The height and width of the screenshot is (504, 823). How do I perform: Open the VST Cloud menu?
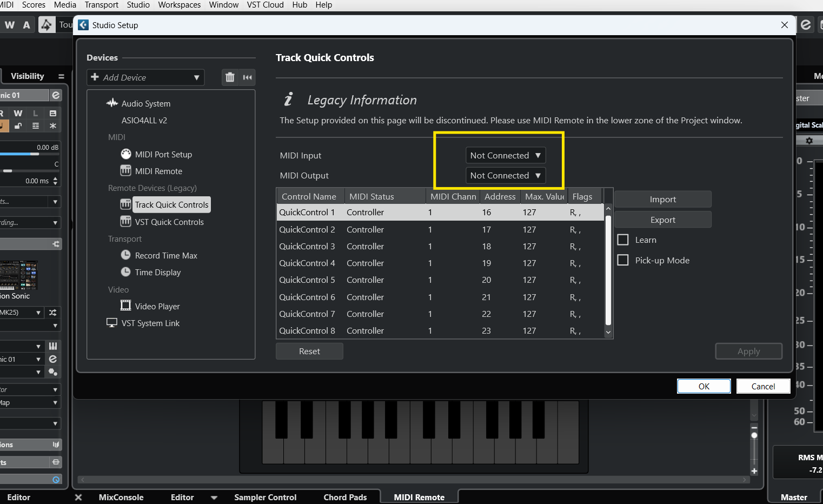[x=265, y=5]
